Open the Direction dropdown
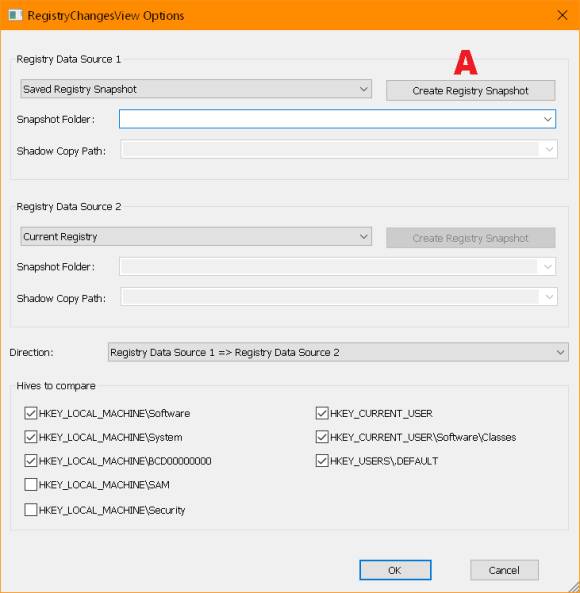 338,352
